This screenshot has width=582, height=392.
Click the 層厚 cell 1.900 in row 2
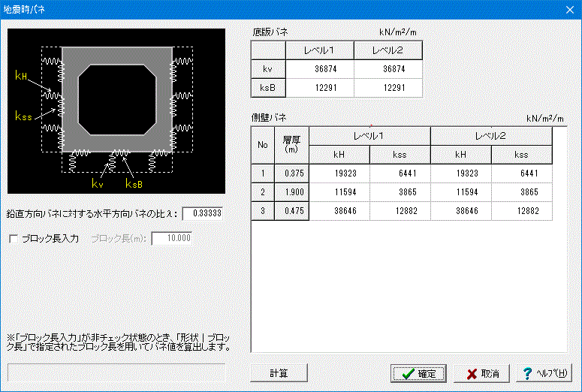point(291,192)
